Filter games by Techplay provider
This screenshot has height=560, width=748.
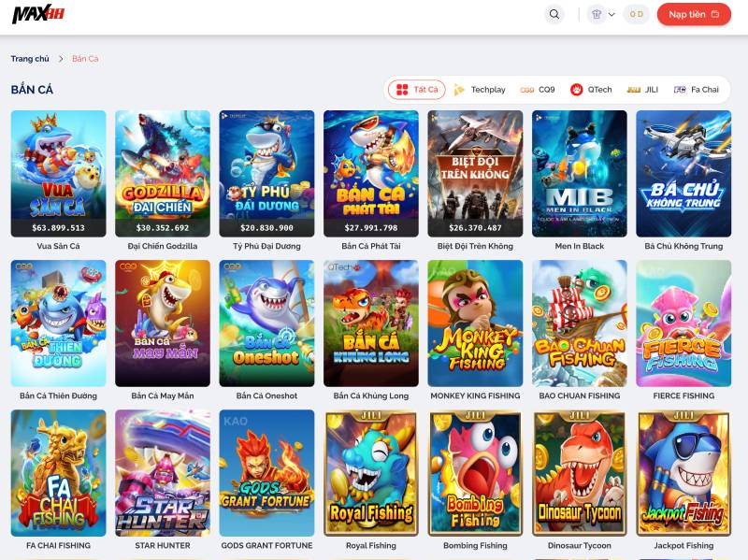coord(480,90)
